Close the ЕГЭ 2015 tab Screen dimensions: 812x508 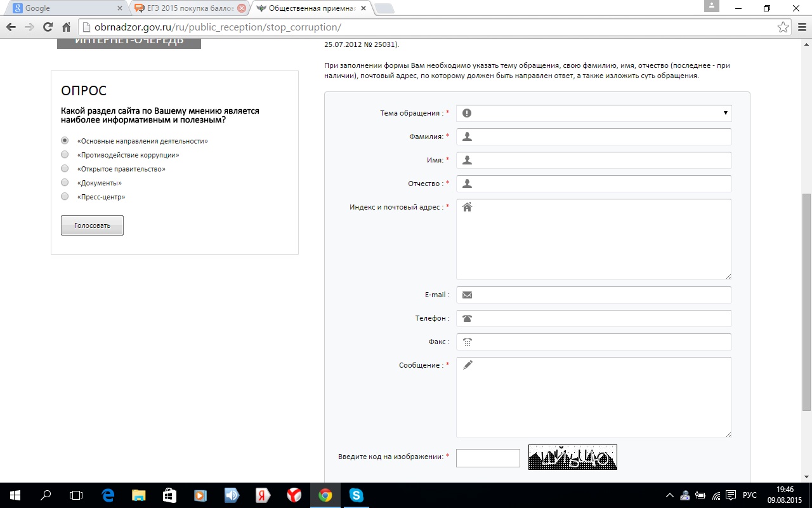tap(242, 9)
